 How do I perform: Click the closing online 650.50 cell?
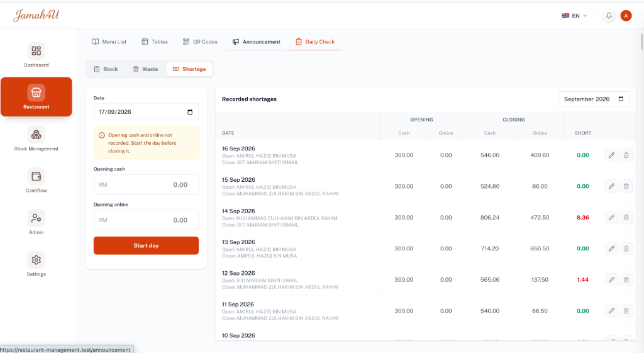[540, 249]
